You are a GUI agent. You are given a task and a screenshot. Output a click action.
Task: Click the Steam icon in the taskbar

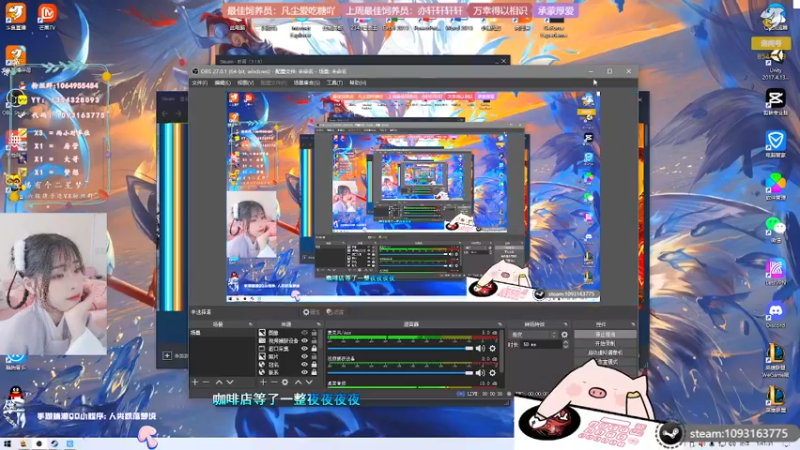(x=54, y=444)
